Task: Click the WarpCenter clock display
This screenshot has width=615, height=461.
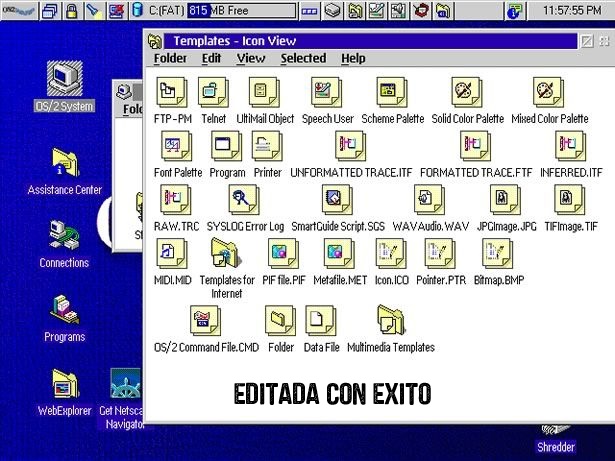Action: click(x=572, y=11)
